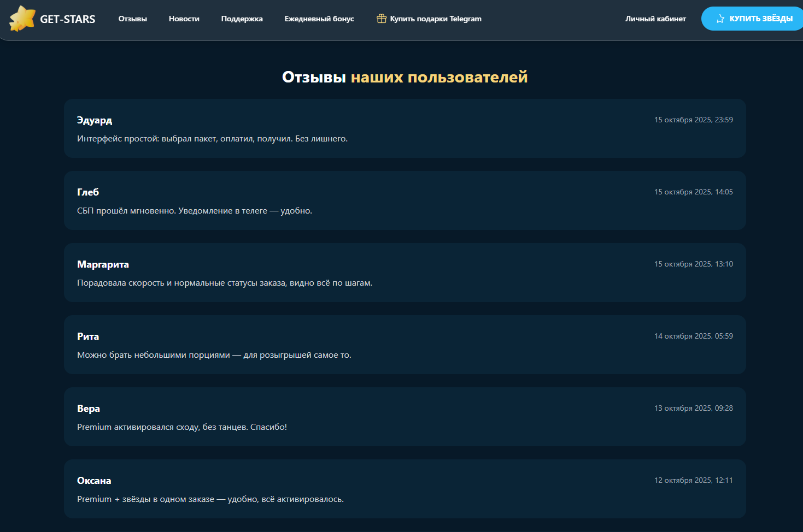Click Оксана's review card

point(405,489)
